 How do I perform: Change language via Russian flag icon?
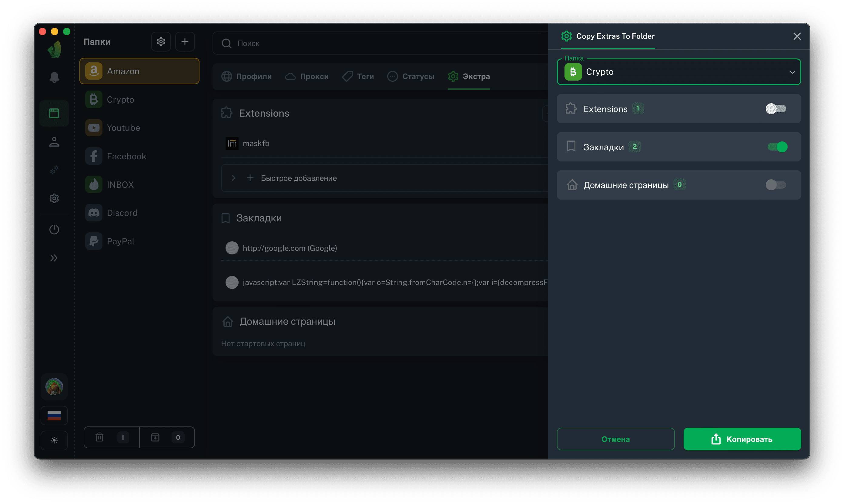point(54,415)
